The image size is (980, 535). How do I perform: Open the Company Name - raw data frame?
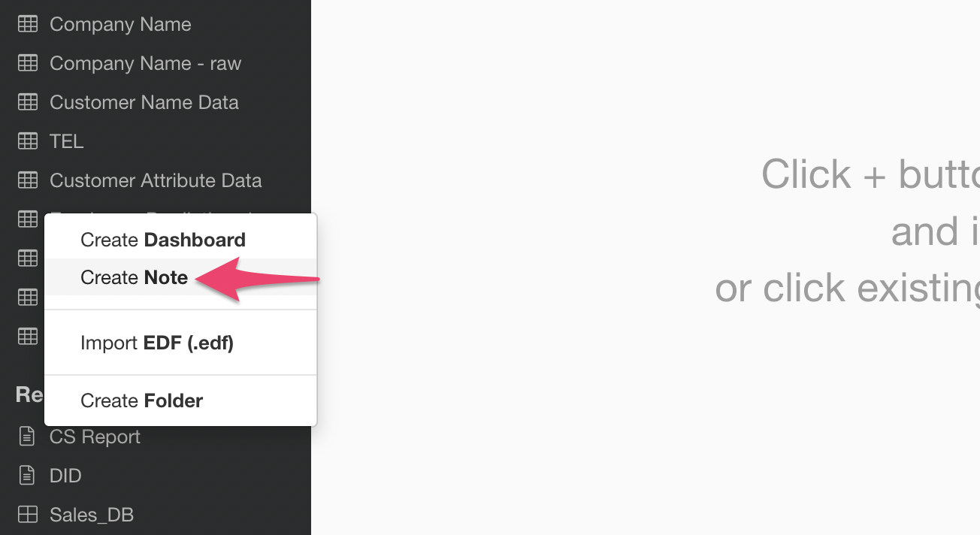[x=145, y=63]
